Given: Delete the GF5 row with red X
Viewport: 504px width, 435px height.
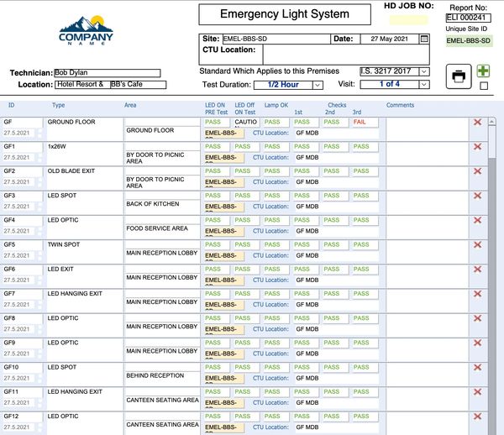Looking at the screenshot, I should 478,244.
